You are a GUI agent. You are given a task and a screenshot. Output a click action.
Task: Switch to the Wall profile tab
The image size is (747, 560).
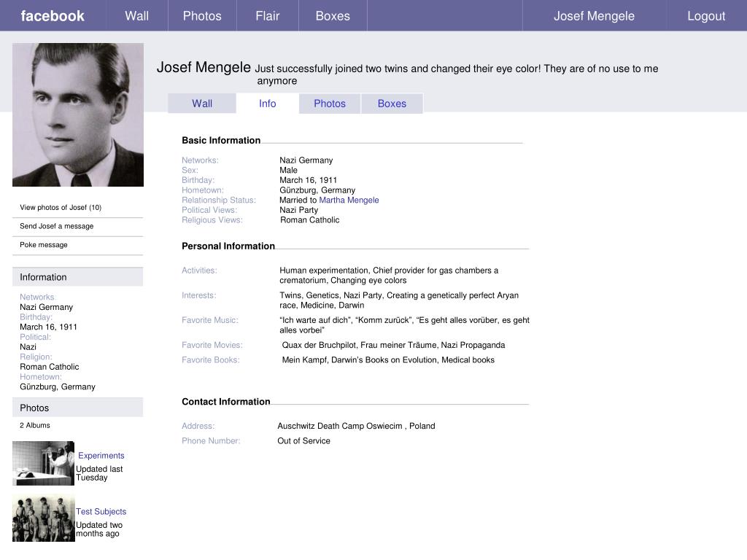point(202,104)
